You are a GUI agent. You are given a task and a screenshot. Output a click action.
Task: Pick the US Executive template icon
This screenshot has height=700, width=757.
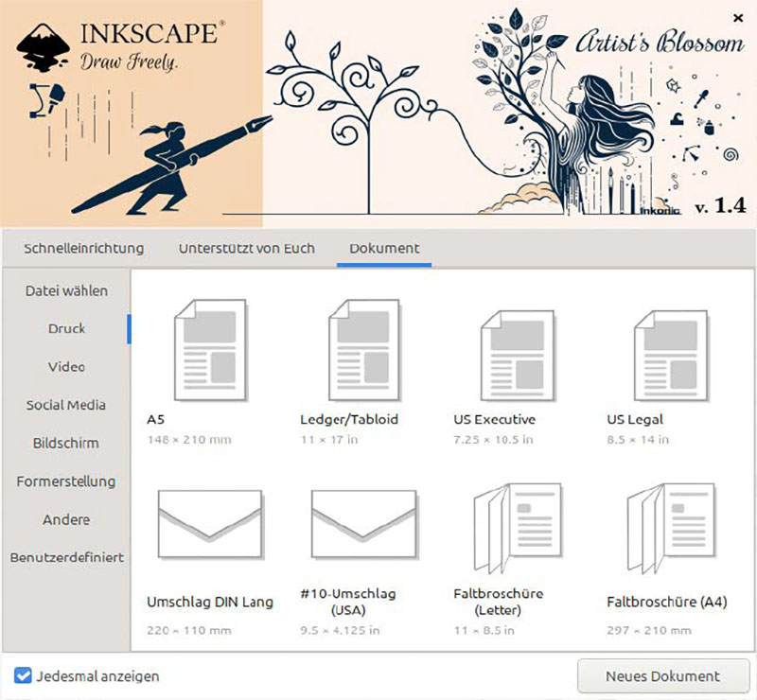(517, 356)
